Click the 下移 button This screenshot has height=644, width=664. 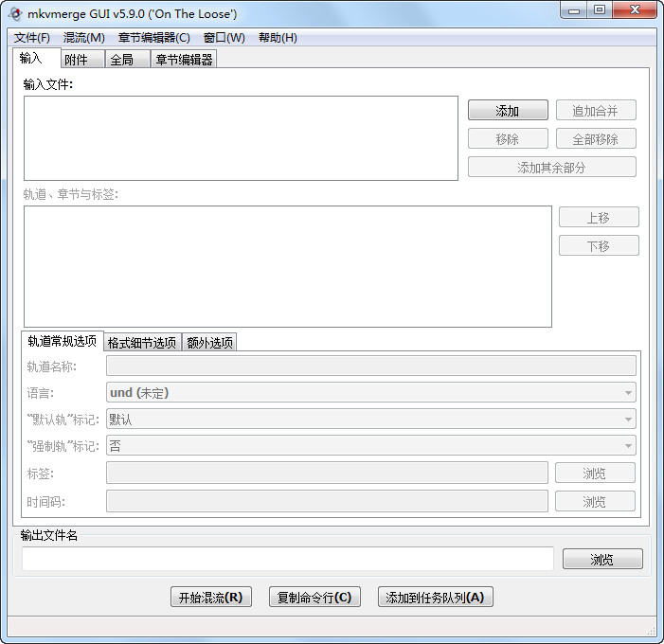pyautogui.click(x=599, y=246)
